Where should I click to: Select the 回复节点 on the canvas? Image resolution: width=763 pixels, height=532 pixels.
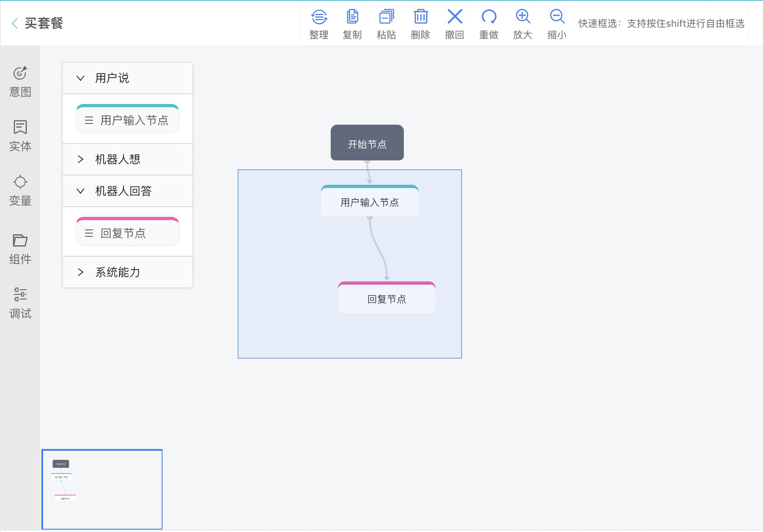[x=387, y=297]
